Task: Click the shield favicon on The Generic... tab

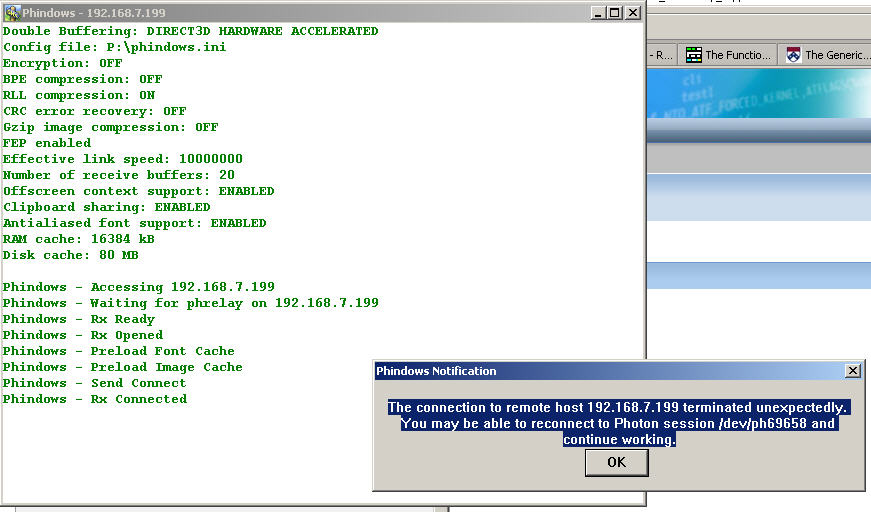Action: pyautogui.click(x=794, y=55)
